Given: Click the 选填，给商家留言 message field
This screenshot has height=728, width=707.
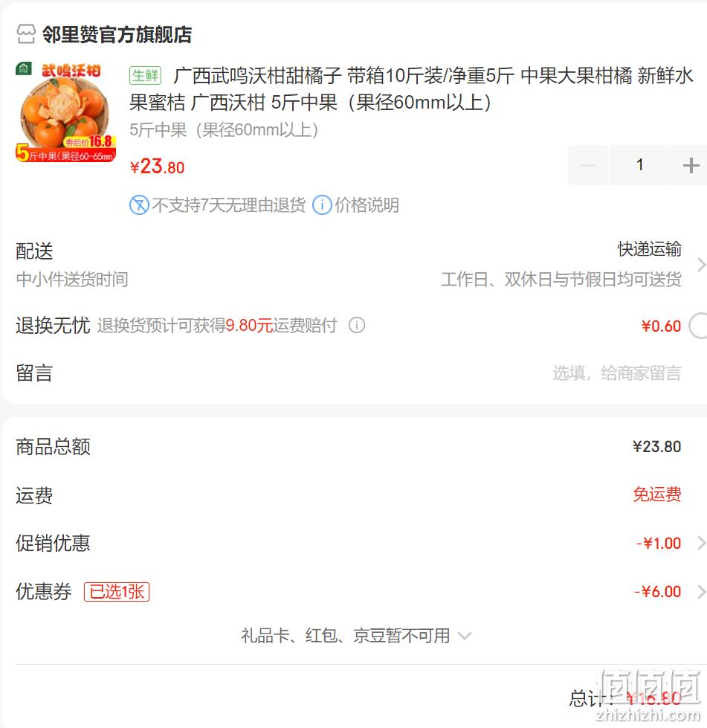Looking at the screenshot, I should 616,373.
